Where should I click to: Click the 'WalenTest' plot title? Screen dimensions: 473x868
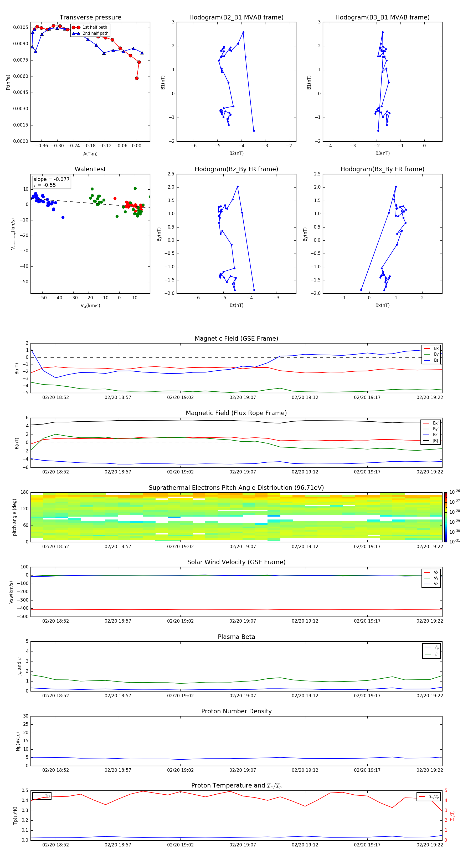[x=90, y=169]
